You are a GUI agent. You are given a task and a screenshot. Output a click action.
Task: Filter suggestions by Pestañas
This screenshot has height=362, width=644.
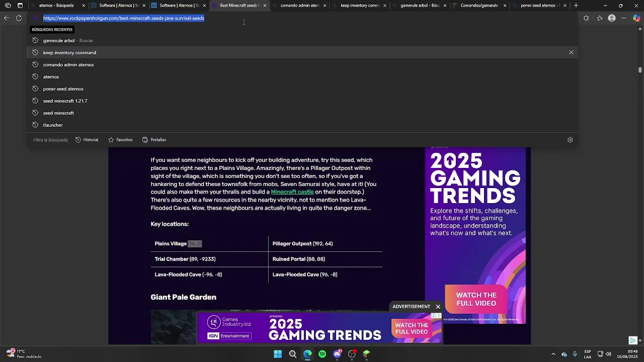coord(154,140)
